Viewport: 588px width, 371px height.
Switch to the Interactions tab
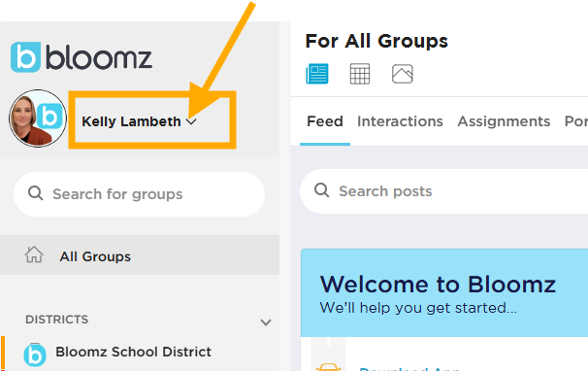pyautogui.click(x=400, y=121)
